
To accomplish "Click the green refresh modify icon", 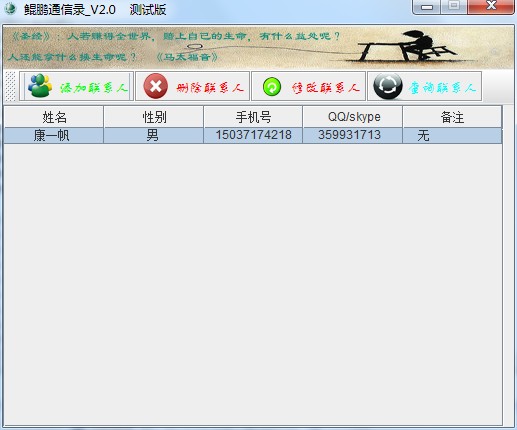I will [x=272, y=87].
